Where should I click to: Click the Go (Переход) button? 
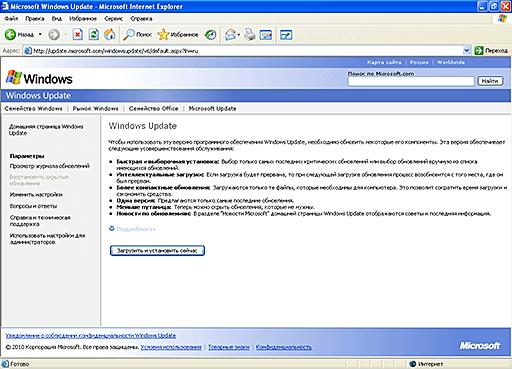tap(491, 51)
